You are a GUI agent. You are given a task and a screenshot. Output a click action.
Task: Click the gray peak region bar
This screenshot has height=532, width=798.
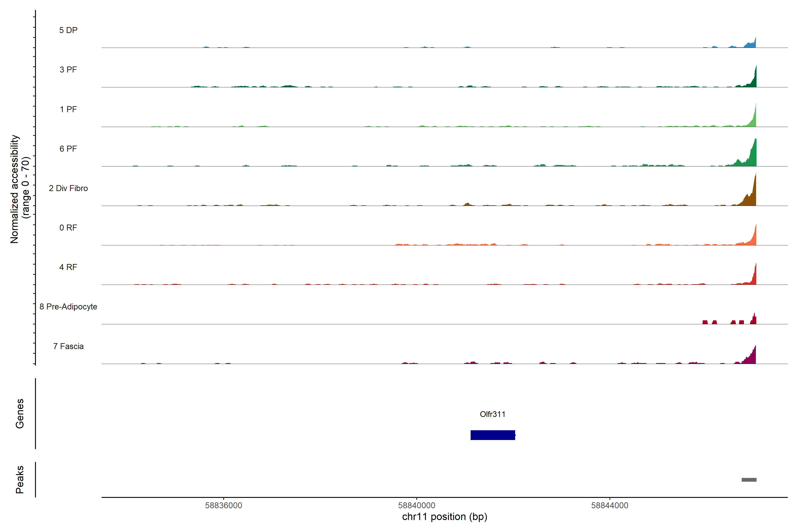tap(749, 480)
